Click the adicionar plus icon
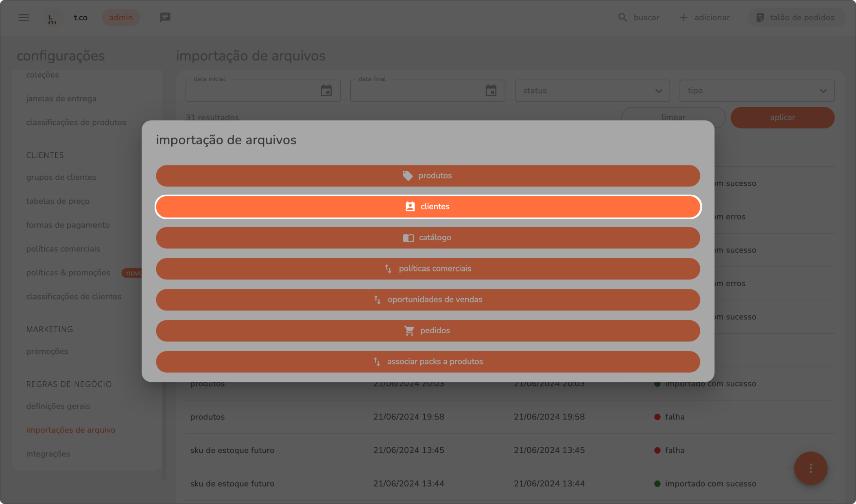Screen dimensions: 856x504 (x=684, y=17)
